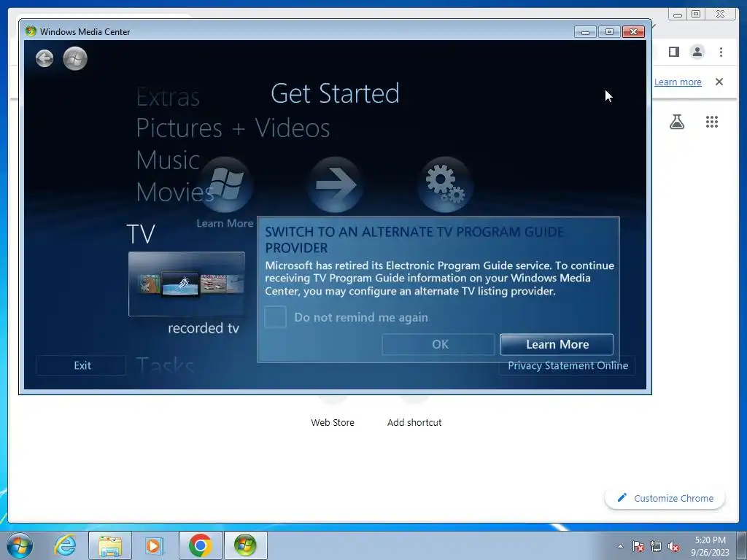Click the Web Store shortcut label
Screen dimensions: 747x560
333,422
